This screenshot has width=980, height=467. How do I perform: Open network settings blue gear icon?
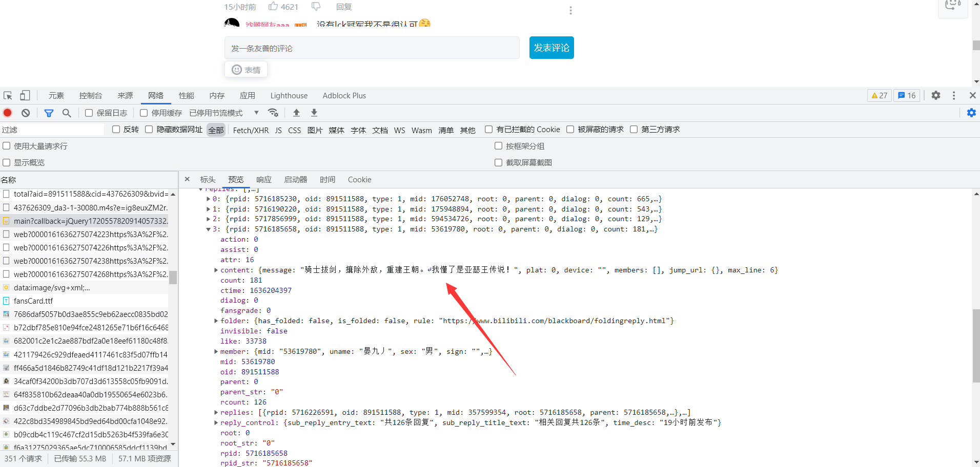coord(971,113)
